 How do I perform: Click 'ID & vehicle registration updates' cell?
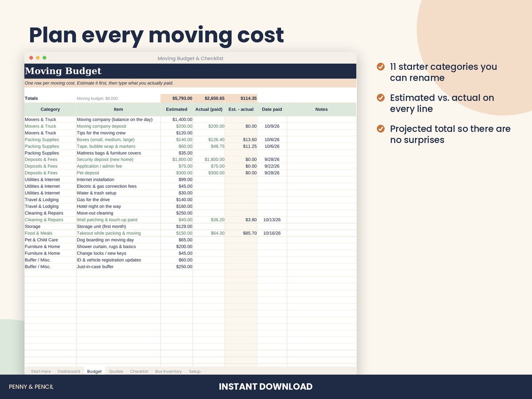click(x=118, y=260)
